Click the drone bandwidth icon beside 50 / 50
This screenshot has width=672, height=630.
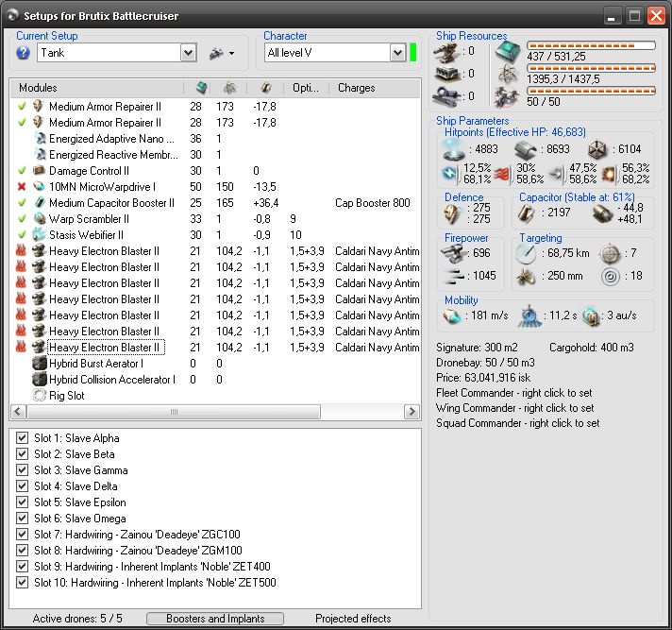coord(507,96)
